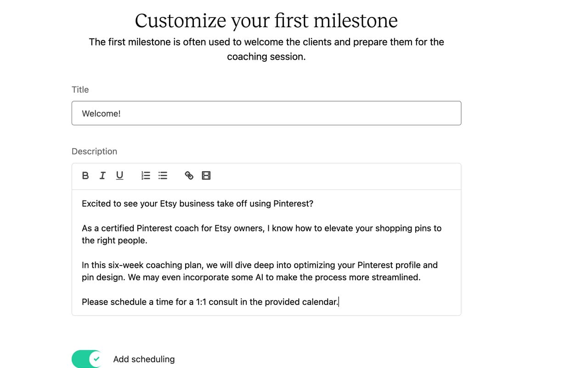
Task: Disable the Add scheduling toggle
Action: click(x=86, y=359)
